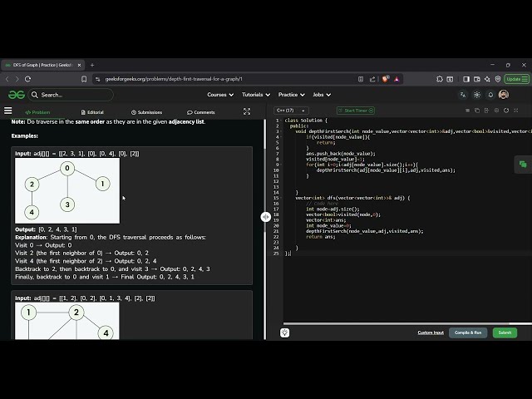
Task: Click the editor horizontal scrollbar
Action: (396, 323)
